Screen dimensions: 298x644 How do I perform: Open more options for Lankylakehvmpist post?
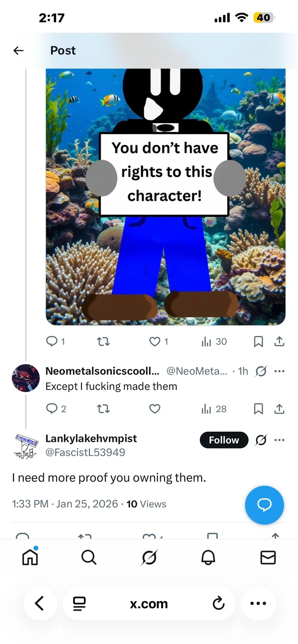click(x=279, y=440)
